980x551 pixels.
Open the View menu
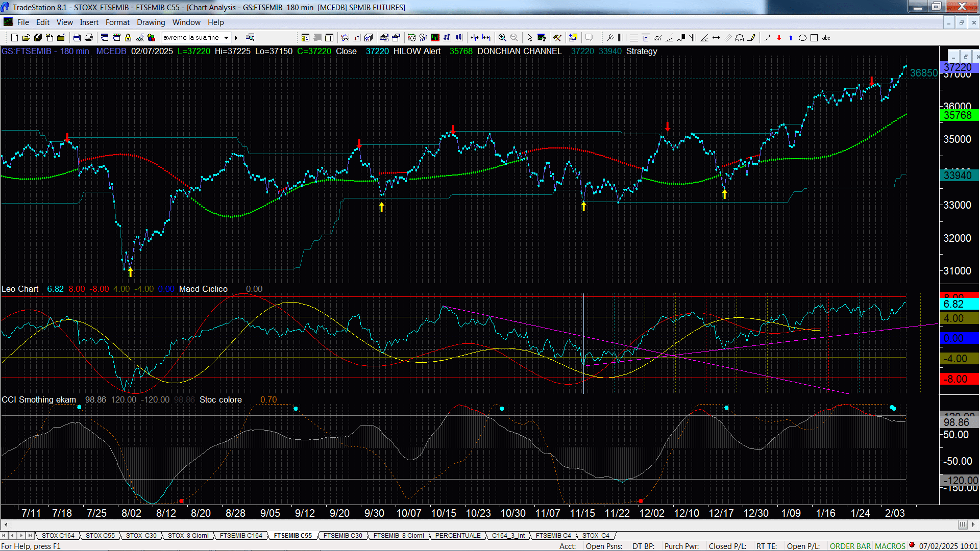[x=65, y=22]
